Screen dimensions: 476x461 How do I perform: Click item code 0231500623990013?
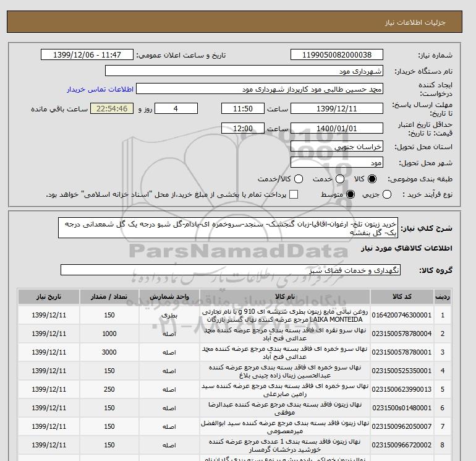[x=402, y=389]
